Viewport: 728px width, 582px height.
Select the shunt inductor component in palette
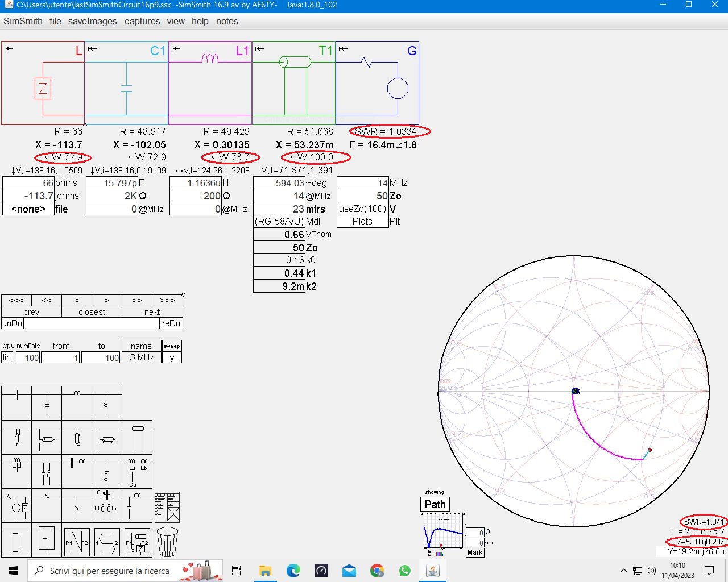click(107, 402)
